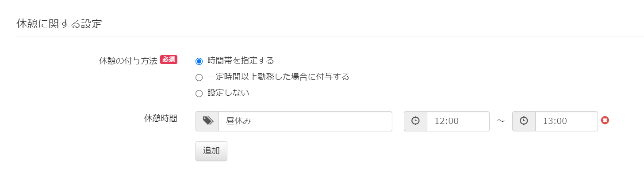The image size is (644, 172).
Task: Click the clock icon before 13:00
Action: click(x=524, y=121)
